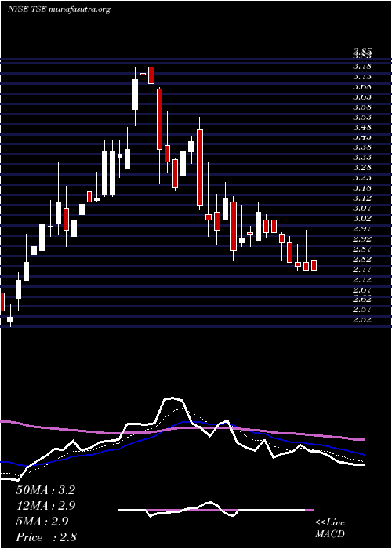Select the 3.38 price axis label
Viewport: 392px width, 549px height.
[362, 147]
